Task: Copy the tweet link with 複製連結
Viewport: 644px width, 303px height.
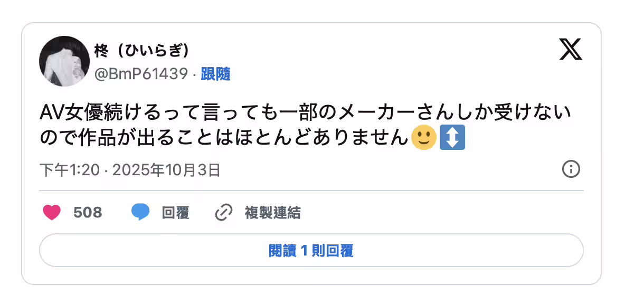Action: [x=272, y=213]
